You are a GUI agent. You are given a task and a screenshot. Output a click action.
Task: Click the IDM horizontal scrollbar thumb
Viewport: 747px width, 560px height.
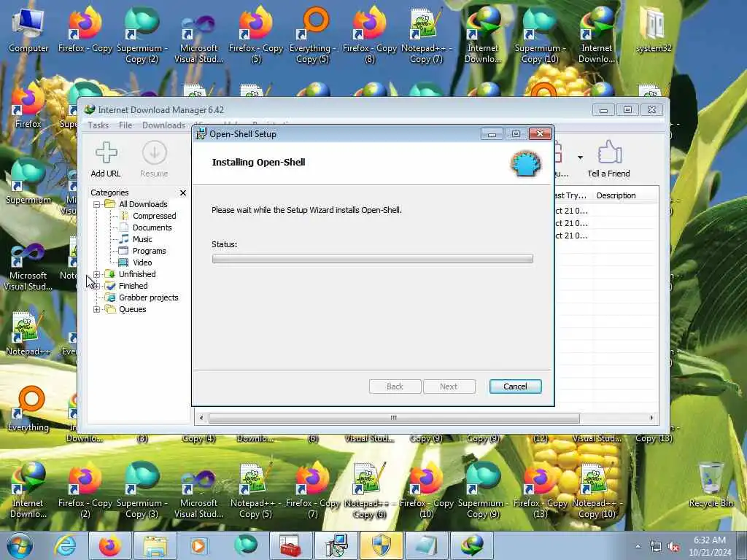pyautogui.click(x=394, y=418)
